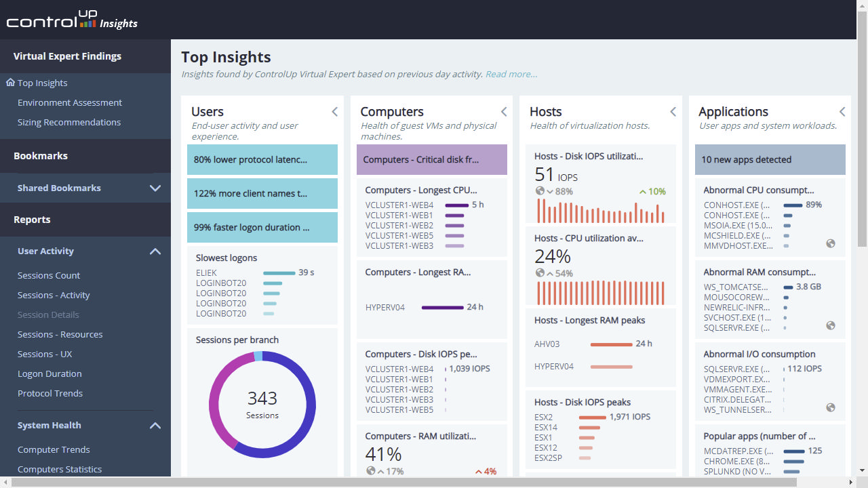Click CITRIX.DELEGAT in Abnormal I/O consumption
This screenshot has width=868, height=488.
click(x=738, y=399)
